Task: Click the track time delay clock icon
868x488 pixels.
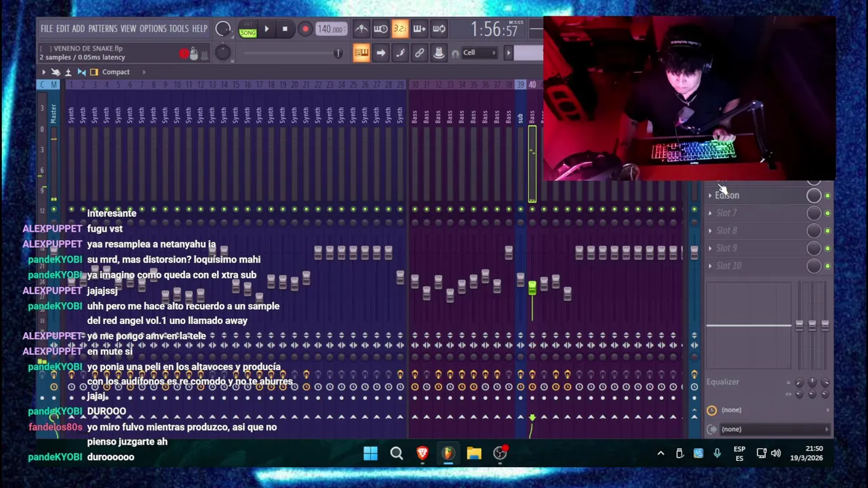Action: pos(711,410)
